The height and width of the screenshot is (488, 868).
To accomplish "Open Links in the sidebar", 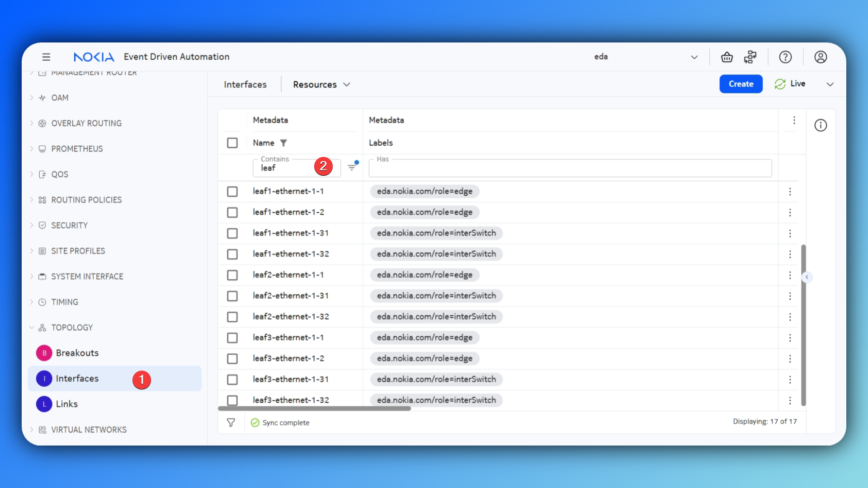I will (67, 404).
